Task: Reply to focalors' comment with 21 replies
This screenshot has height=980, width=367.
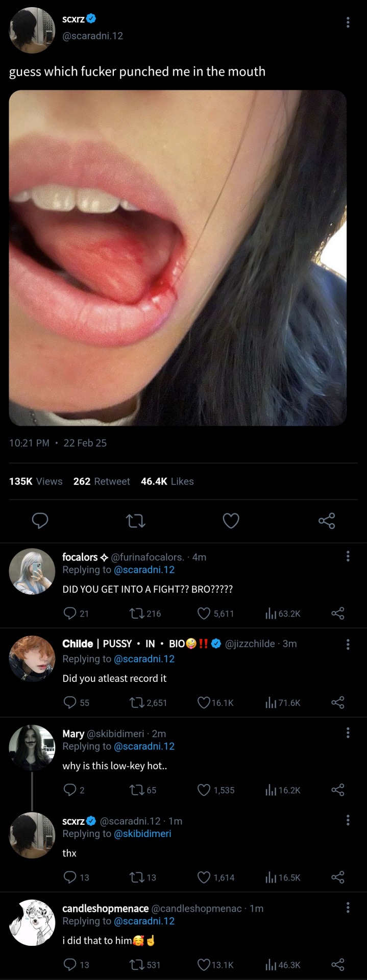Action: click(x=69, y=613)
